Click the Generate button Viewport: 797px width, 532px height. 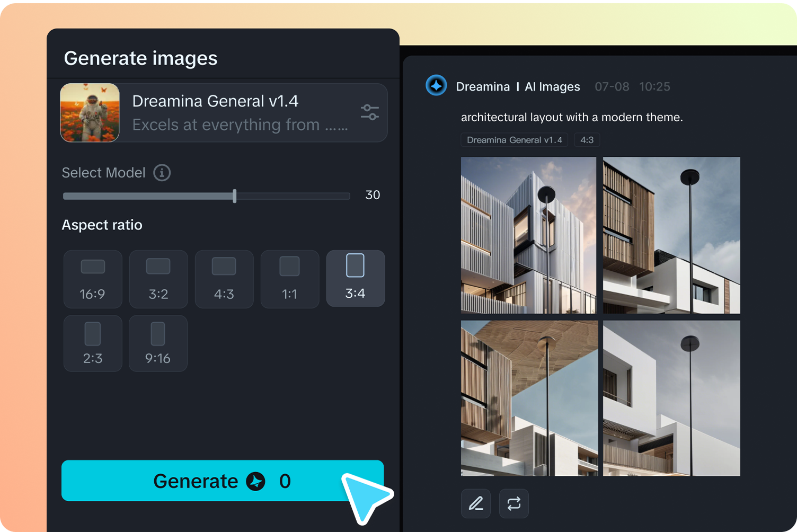coord(223,481)
